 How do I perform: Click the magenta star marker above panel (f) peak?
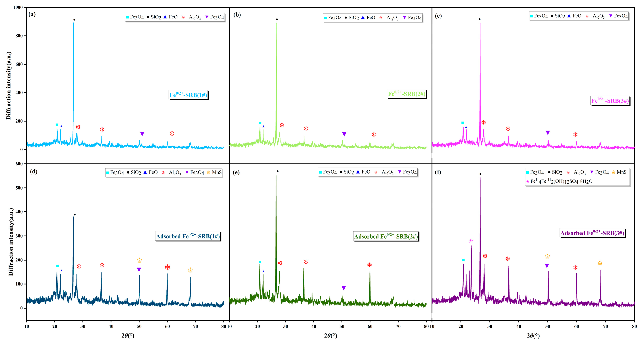pyautogui.click(x=471, y=241)
